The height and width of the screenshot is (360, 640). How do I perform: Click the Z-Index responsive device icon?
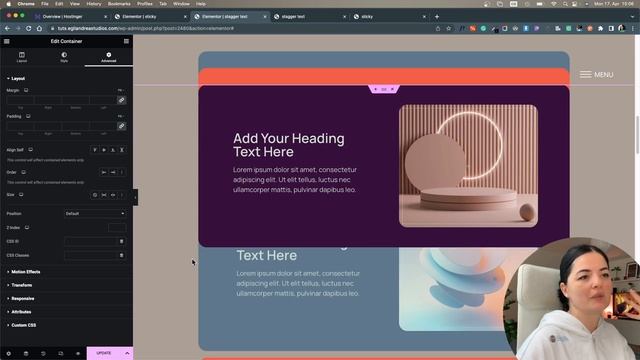click(x=27, y=227)
